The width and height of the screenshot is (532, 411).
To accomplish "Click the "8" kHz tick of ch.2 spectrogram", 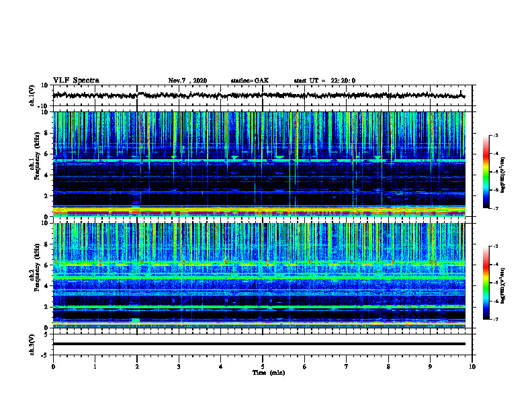I will click(x=47, y=244).
